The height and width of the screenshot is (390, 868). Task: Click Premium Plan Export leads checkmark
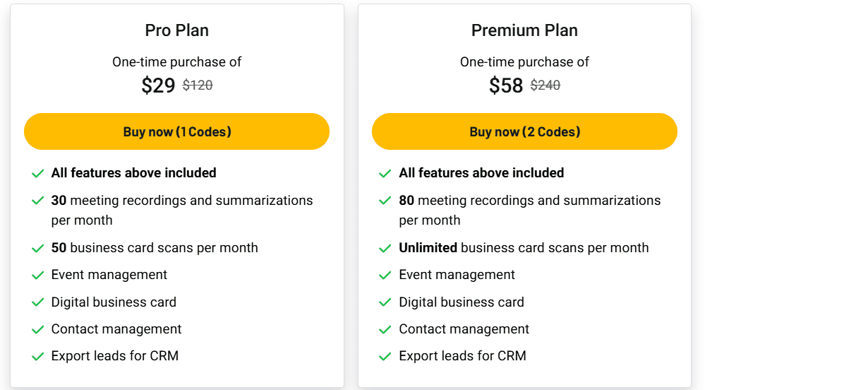[x=385, y=356]
